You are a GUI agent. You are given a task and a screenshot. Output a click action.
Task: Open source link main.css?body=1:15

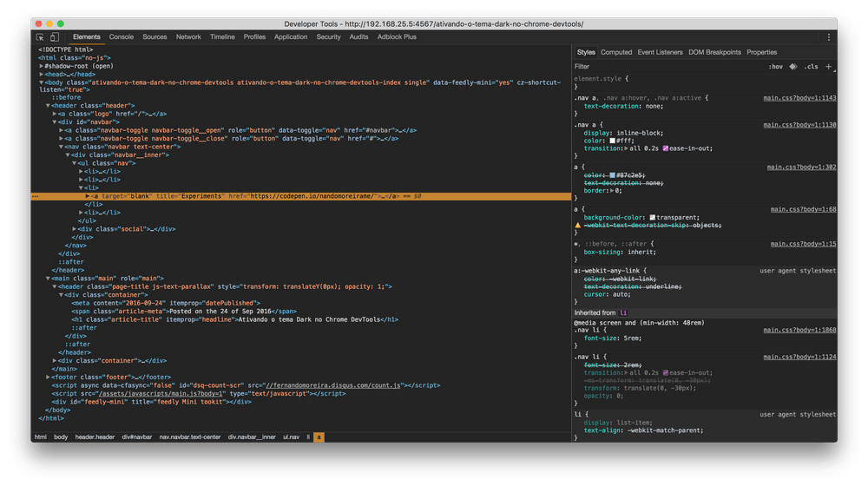point(803,244)
